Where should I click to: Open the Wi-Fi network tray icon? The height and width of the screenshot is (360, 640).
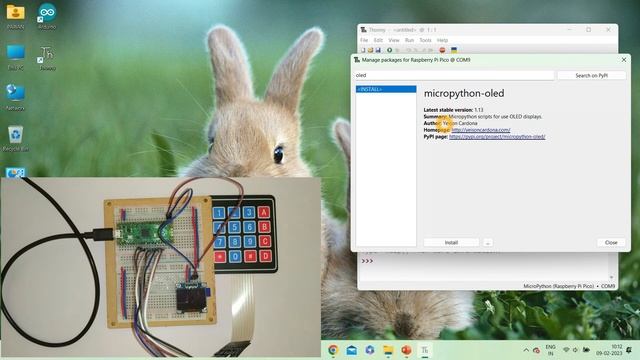[566, 350]
